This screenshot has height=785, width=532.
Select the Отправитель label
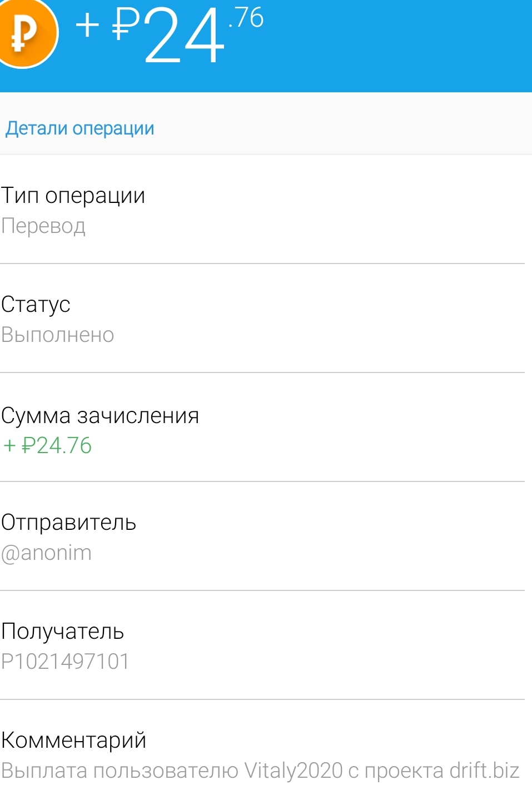pyautogui.click(x=68, y=523)
